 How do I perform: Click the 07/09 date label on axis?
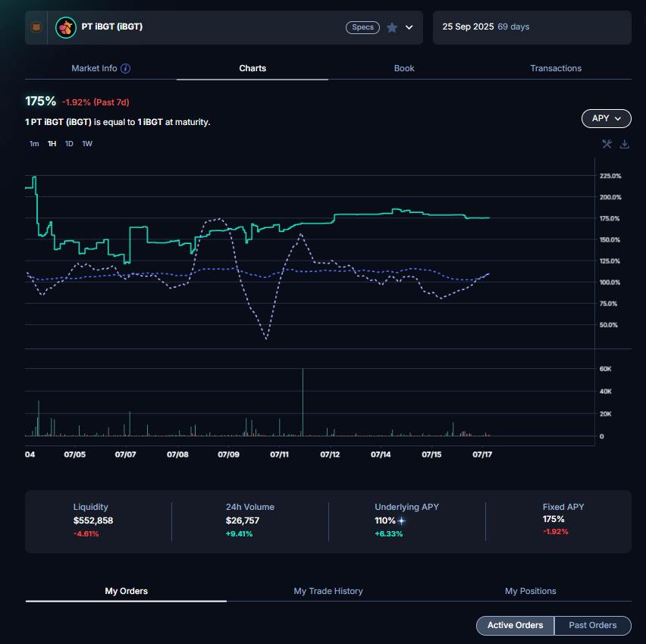coord(228,455)
